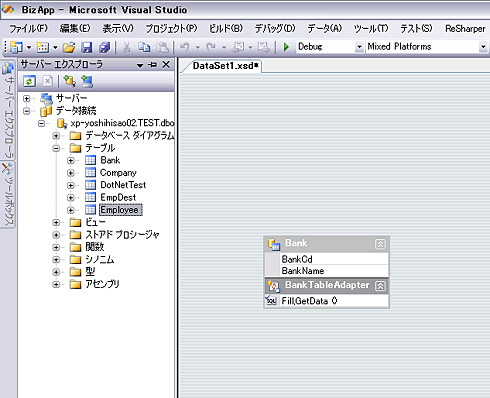Click the Save All icon
Viewport: 490px width, 398px height.
pyautogui.click(x=105, y=47)
